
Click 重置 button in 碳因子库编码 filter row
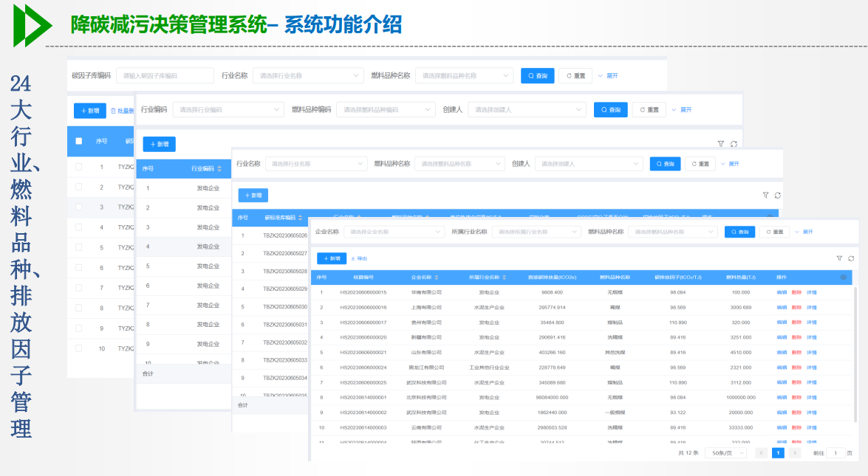click(x=575, y=76)
